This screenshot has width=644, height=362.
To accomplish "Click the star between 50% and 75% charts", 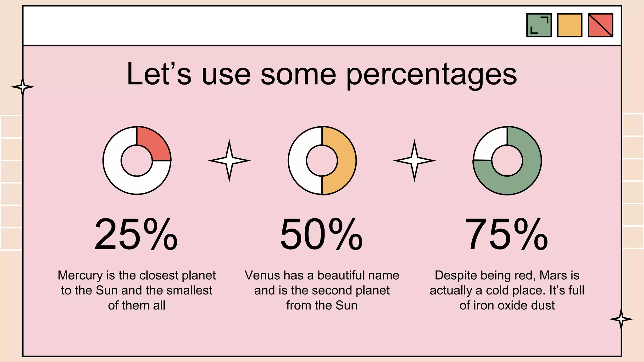I will [x=414, y=161].
